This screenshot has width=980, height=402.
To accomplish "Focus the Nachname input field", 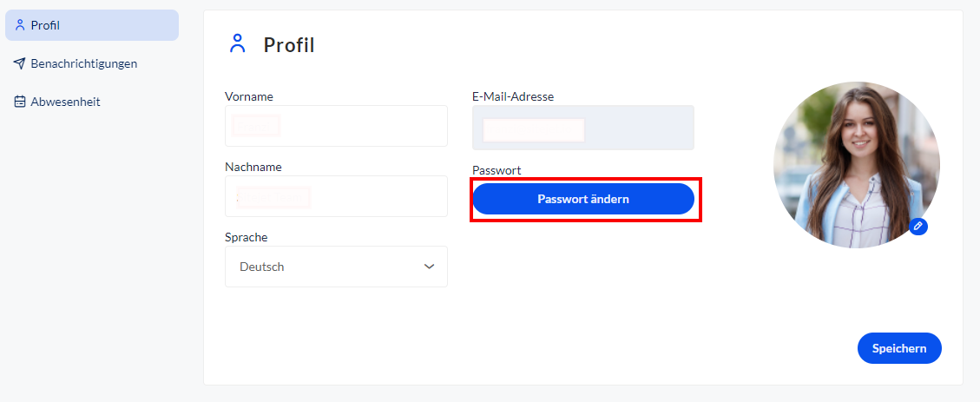I will pyautogui.click(x=336, y=196).
